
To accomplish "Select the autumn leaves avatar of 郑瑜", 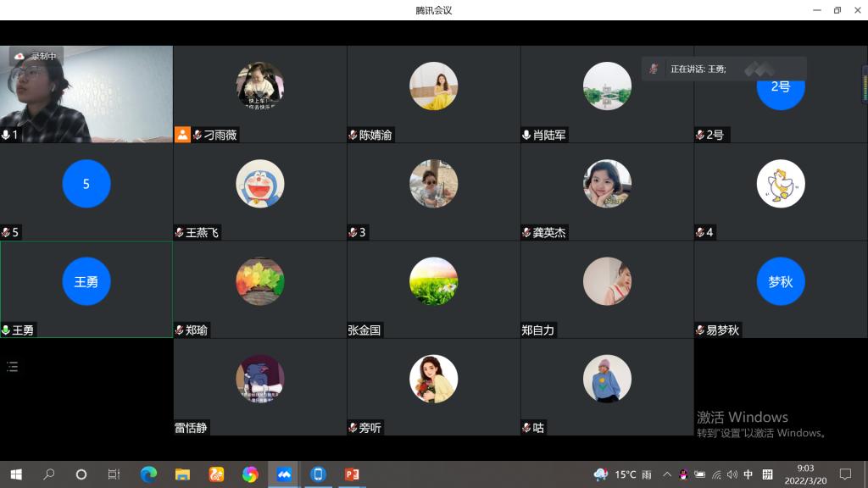I will [x=259, y=281].
